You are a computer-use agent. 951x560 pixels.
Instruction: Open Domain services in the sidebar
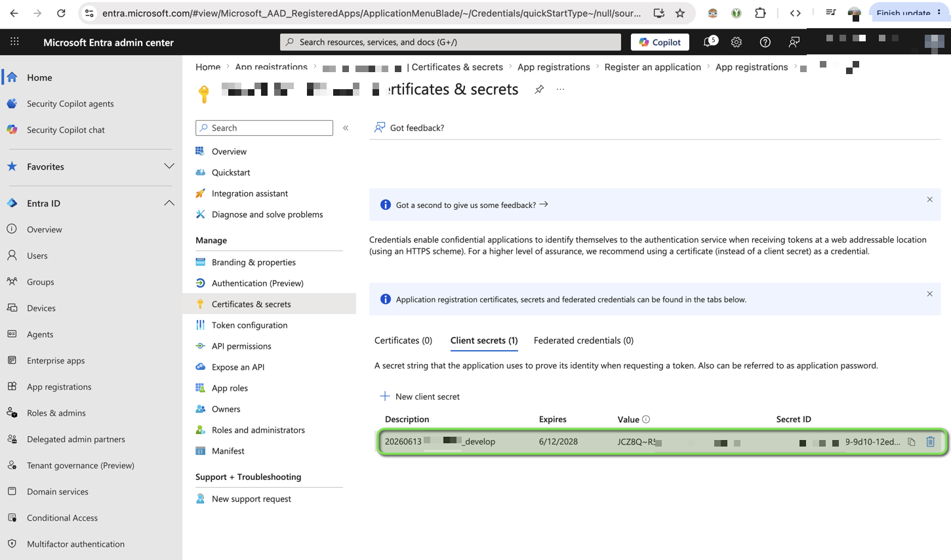coord(58,492)
